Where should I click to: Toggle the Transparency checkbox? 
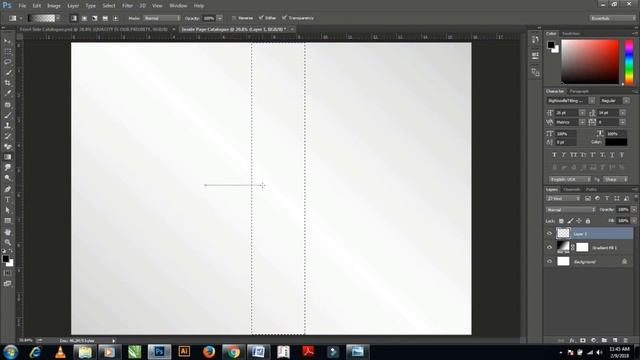click(284, 18)
